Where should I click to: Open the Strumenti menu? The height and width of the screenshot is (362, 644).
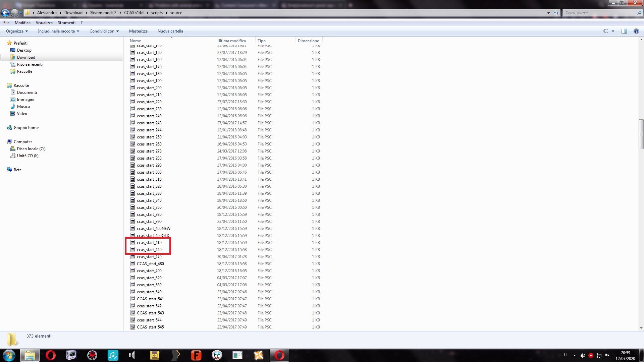(66, 23)
